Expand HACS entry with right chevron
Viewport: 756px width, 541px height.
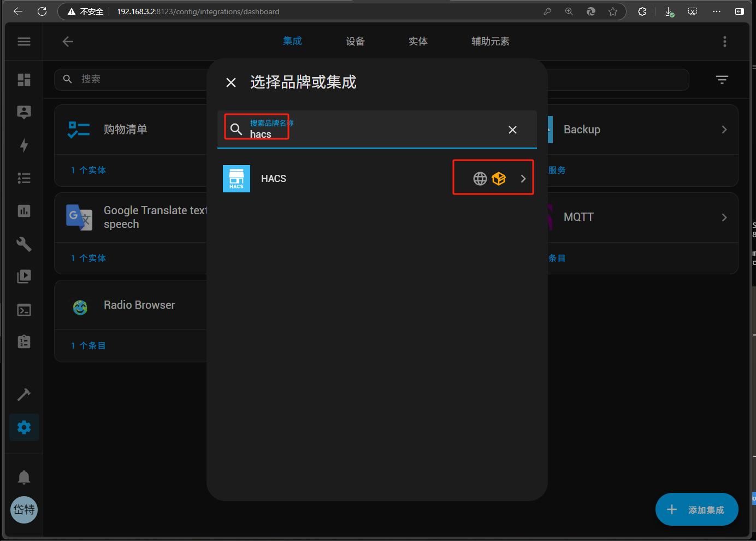tap(523, 179)
